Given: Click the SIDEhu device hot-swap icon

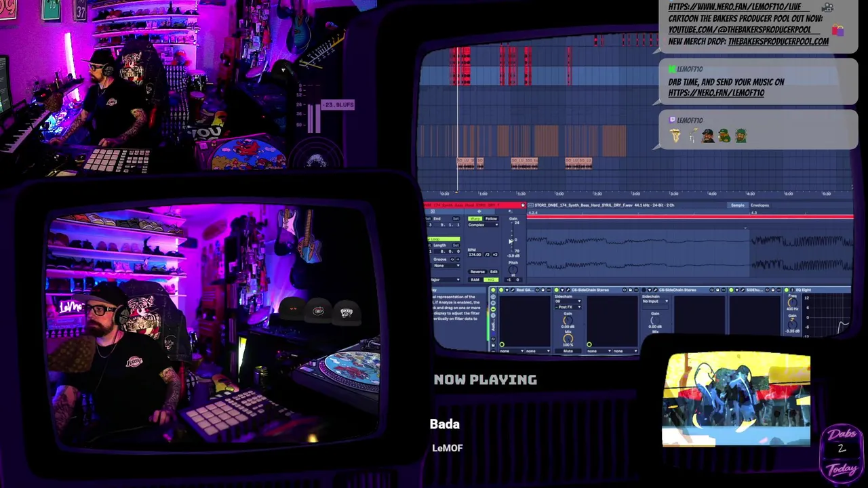Looking at the screenshot, I should point(767,290).
